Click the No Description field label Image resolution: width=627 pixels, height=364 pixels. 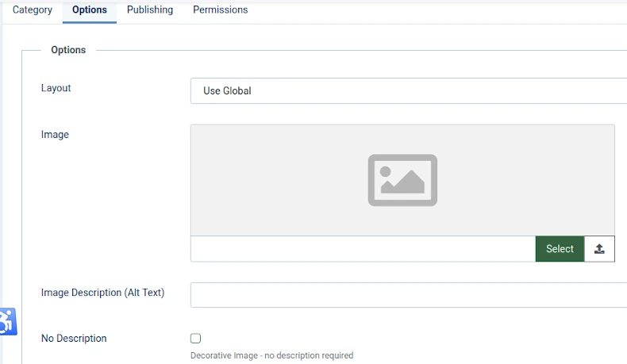pyautogui.click(x=74, y=339)
